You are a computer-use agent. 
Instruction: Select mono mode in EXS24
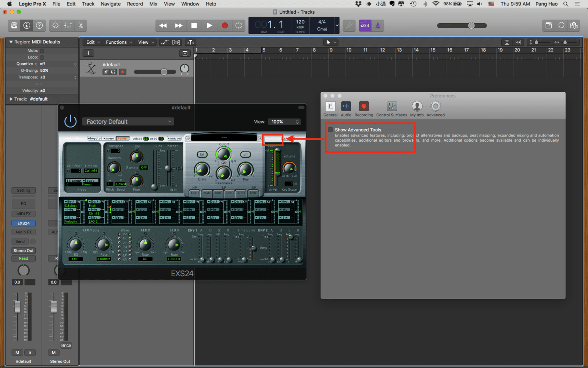108,138
